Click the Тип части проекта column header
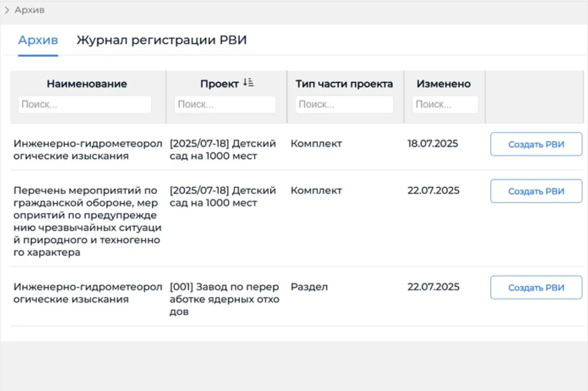Viewport: 588px width, 391px height. coord(344,83)
